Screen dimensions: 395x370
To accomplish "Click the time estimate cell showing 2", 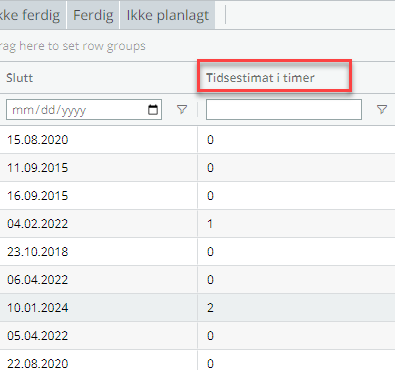I will point(296,308).
